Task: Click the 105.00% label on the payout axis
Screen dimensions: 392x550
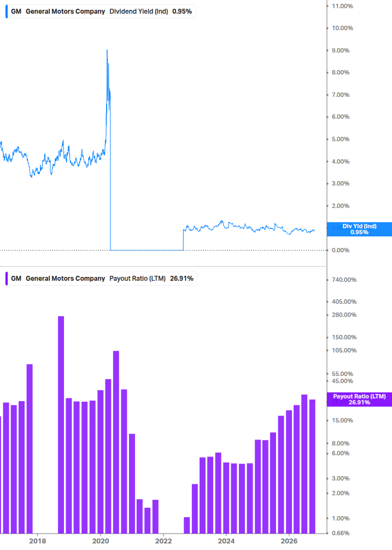Action: (344, 350)
